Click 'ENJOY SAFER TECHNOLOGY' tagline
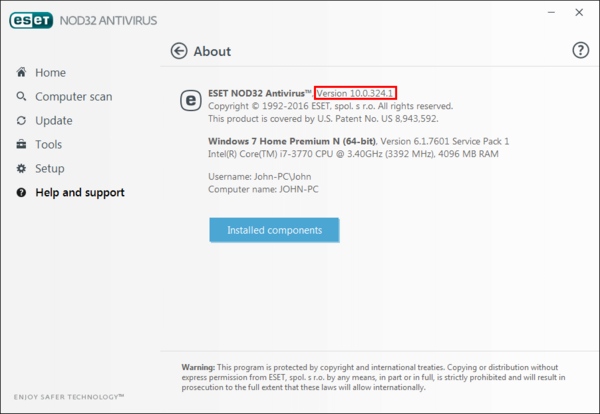Viewport: 600px width, 414px height. coord(69,397)
